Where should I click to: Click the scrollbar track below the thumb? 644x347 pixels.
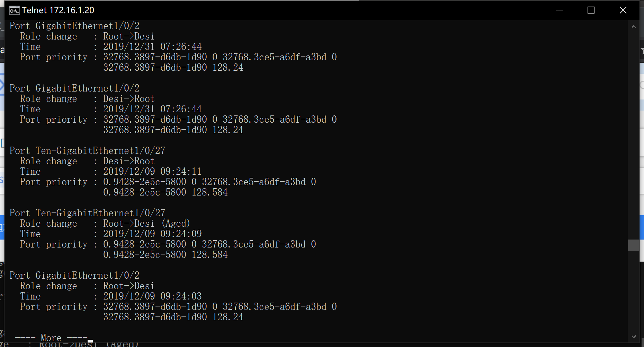(634, 291)
